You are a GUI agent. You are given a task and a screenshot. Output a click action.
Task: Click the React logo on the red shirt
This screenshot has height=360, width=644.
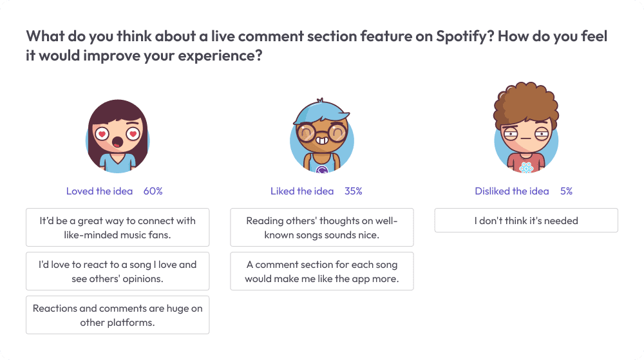pos(526,167)
